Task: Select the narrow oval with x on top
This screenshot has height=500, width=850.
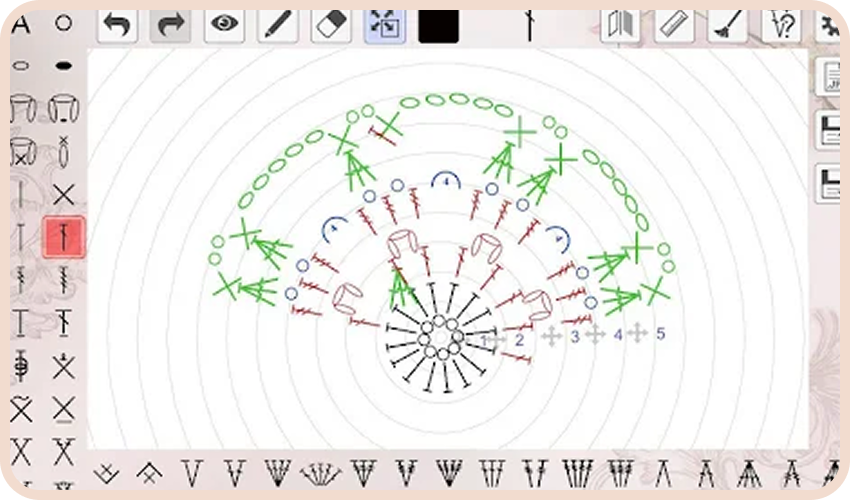Action: coord(63,151)
